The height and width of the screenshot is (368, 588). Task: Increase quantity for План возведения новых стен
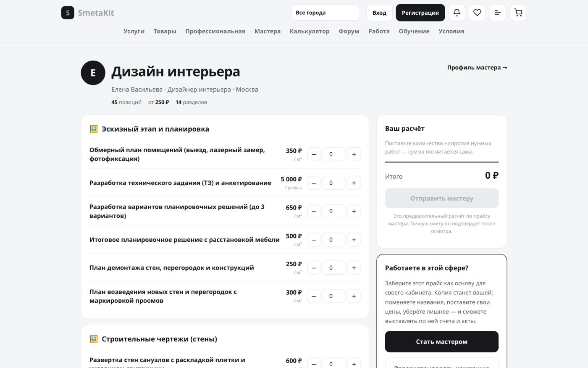coord(354,296)
